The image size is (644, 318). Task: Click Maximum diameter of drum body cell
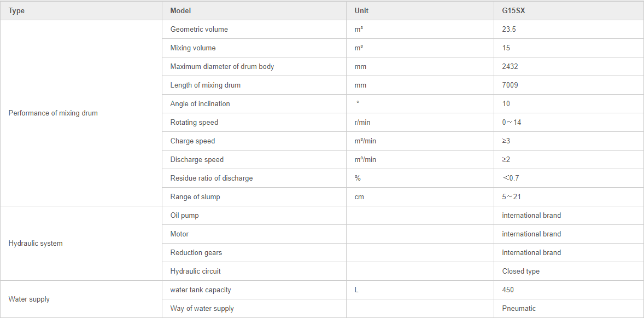(254, 67)
